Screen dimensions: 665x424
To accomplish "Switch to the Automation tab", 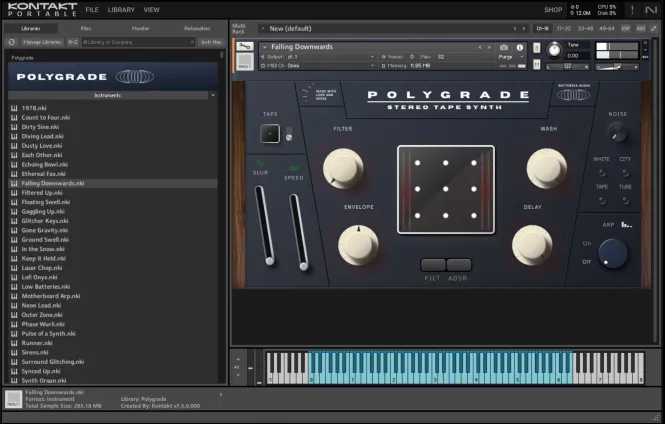I will point(197,28).
